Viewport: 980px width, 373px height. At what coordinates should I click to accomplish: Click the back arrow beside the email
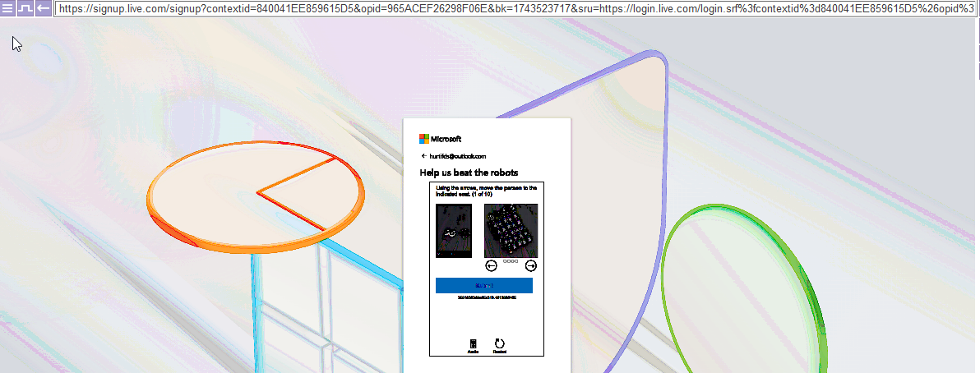pyautogui.click(x=423, y=156)
